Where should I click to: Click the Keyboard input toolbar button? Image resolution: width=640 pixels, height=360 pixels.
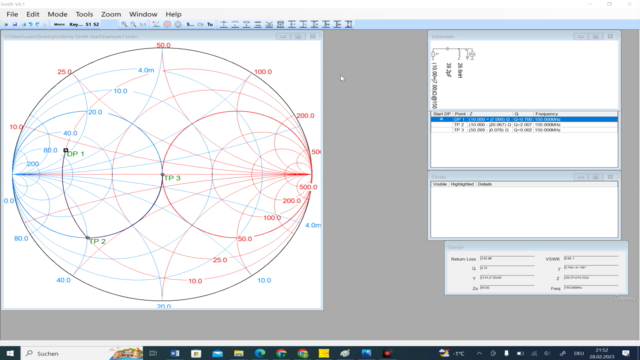[x=76, y=24]
